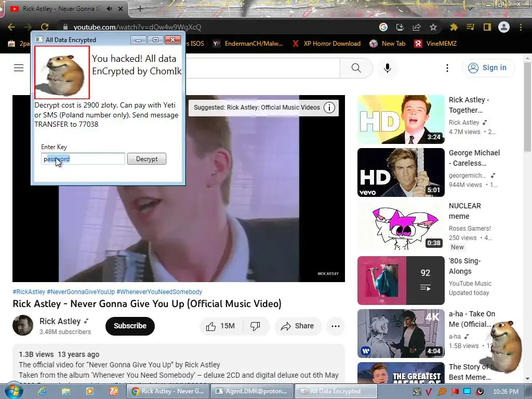
Task: Click the description text '1.3B views 13 years ago'
Action: (x=59, y=354)
